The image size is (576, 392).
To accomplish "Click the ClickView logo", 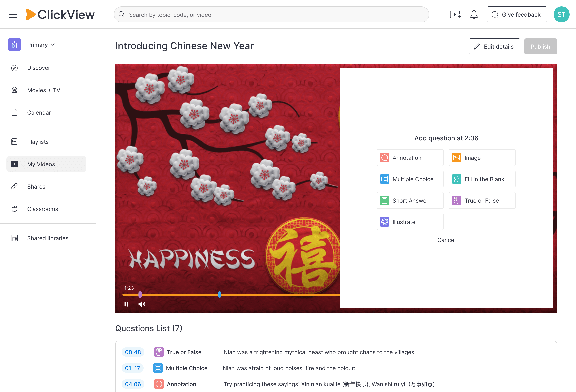I will point(60,14).
